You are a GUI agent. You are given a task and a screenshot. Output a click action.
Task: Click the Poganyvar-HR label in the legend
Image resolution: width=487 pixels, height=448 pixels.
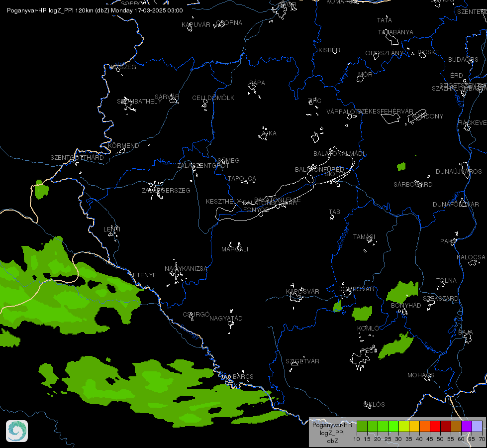pos(332,425)
